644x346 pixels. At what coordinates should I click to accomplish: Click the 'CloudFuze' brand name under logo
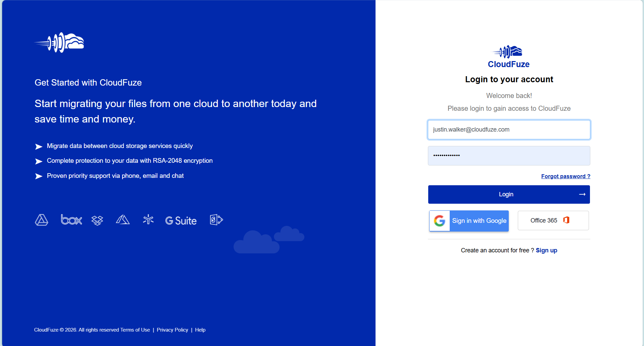pos(509,64)
